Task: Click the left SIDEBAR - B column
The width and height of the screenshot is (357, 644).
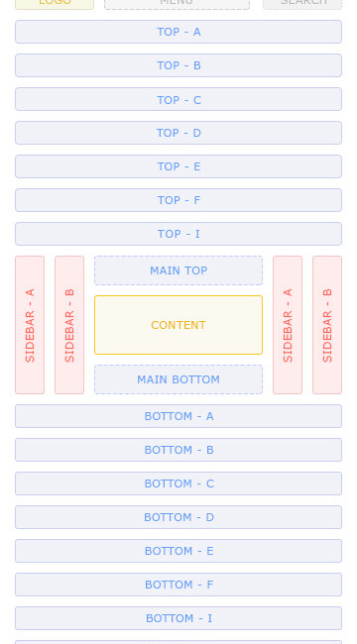Action: (x=69, y=325)
